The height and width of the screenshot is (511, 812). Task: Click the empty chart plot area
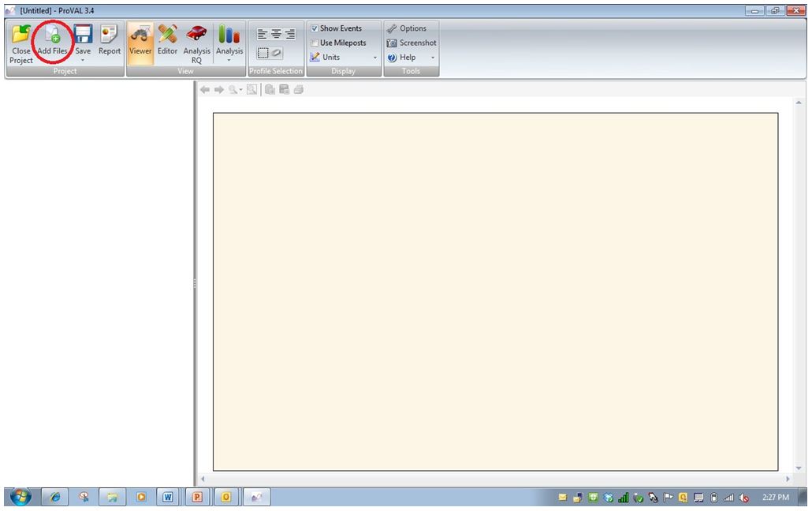click(x=496, y=292)
